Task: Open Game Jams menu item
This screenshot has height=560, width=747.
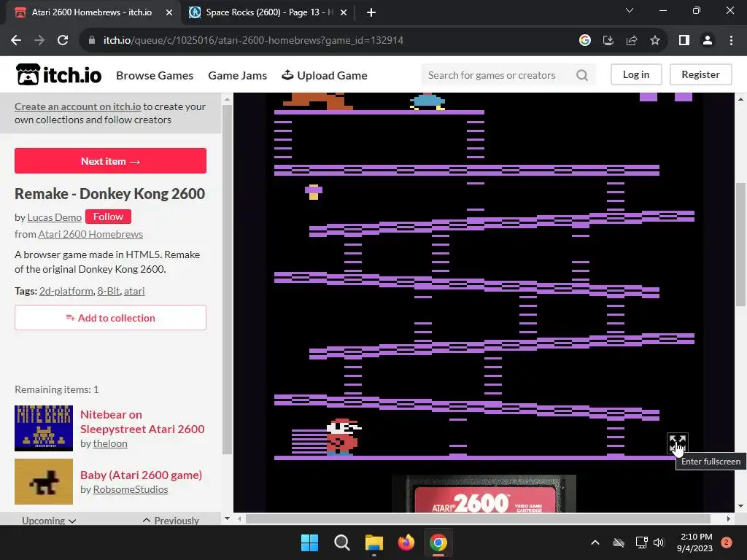Action: (x=237, y=75)
